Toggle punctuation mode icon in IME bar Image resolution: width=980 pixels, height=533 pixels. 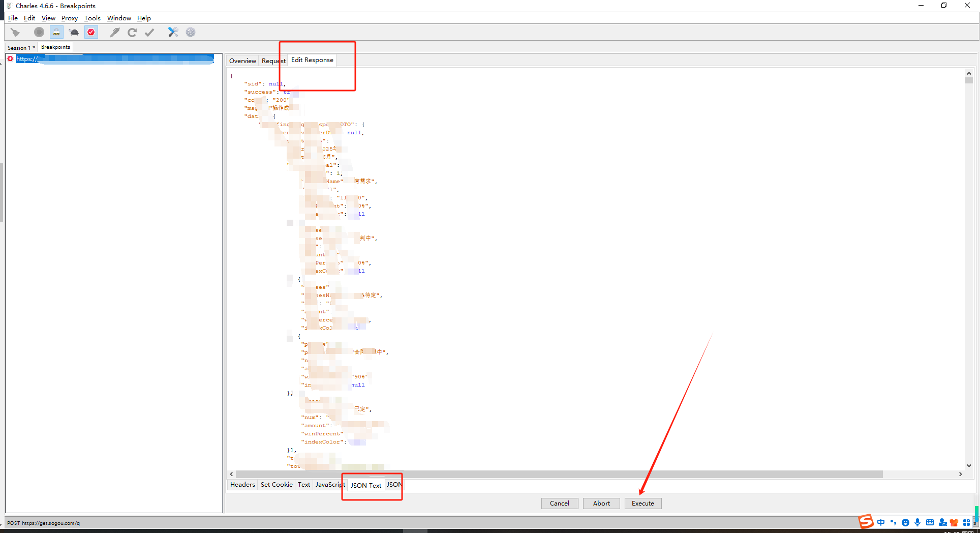[893, 522]
